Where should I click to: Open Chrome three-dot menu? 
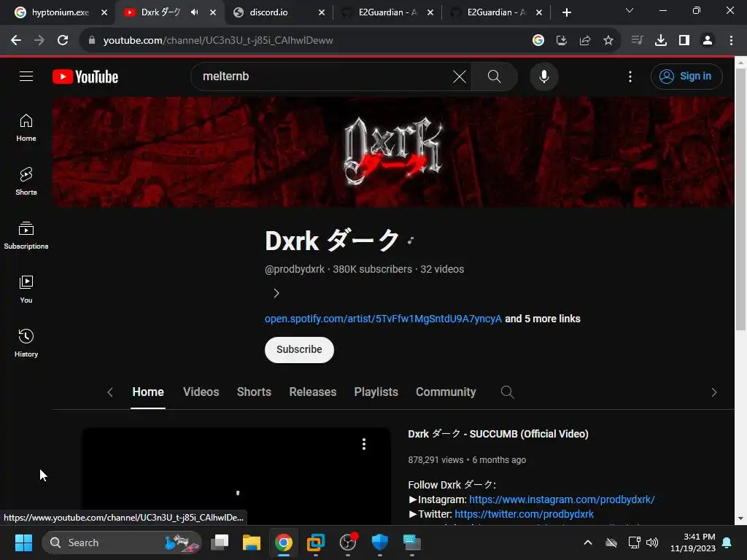731,41
